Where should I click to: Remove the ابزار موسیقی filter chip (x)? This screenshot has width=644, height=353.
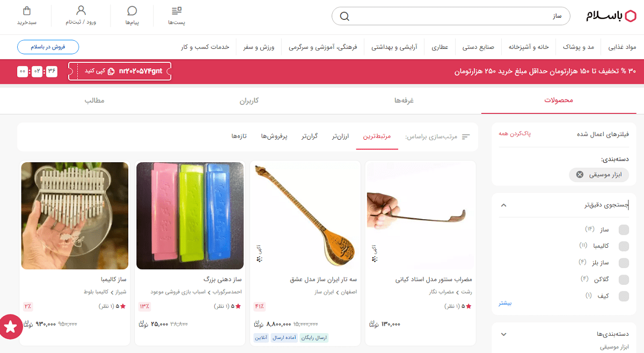[x=580, y=175]
